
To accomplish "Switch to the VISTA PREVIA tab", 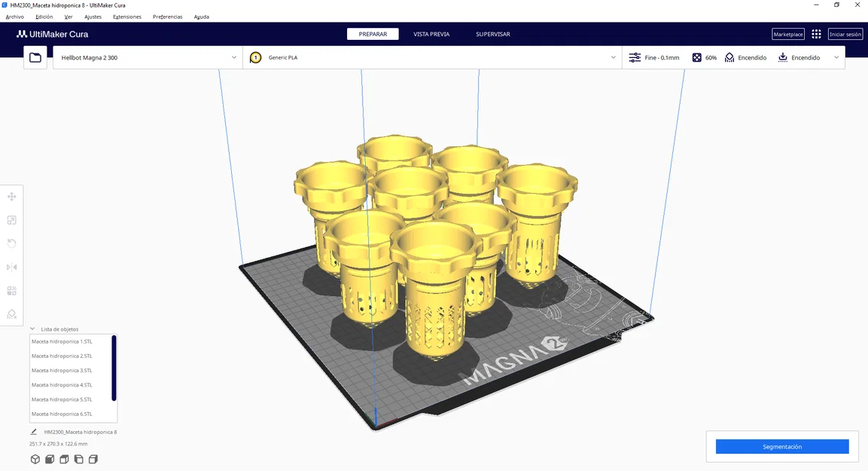I will click(431, 35).
